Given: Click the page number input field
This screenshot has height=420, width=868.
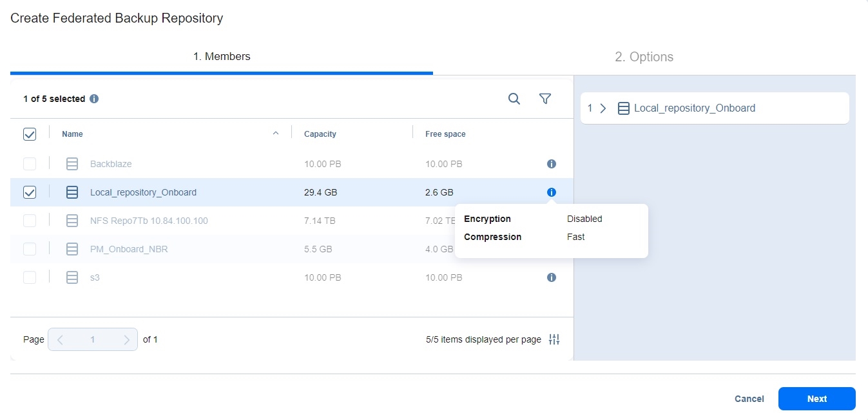Looking at the screenshot, I should tap(93, 339).
